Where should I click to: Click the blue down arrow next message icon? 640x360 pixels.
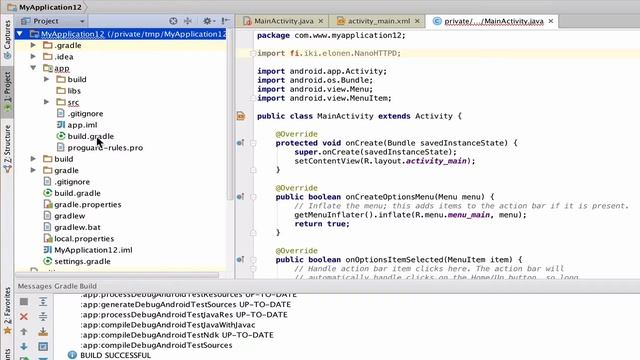click(x=24, y=346)
